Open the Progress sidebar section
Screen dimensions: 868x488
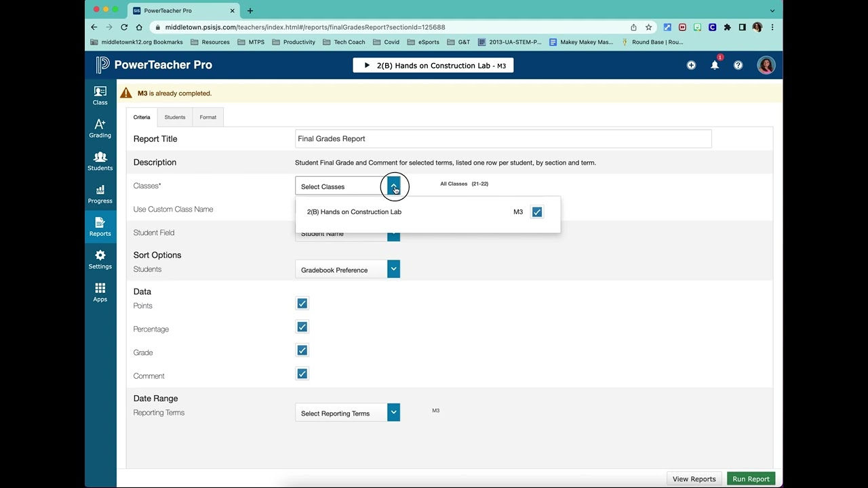tap(100, 194)
